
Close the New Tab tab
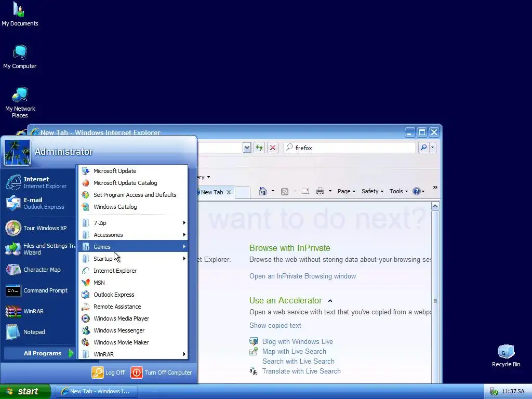point(229,192)
